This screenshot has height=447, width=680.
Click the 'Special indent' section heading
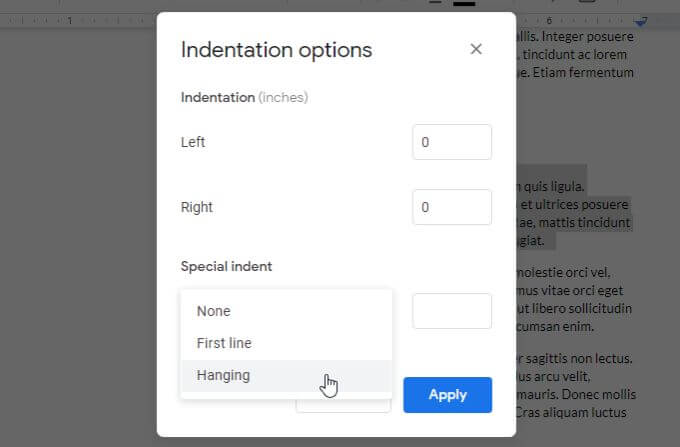tap(226, 266)
